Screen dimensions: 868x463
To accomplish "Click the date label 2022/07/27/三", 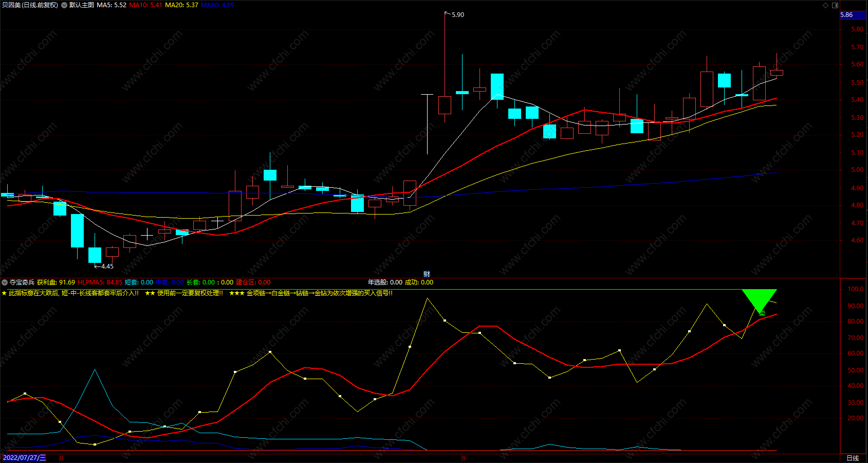I will tap(24, 458).
